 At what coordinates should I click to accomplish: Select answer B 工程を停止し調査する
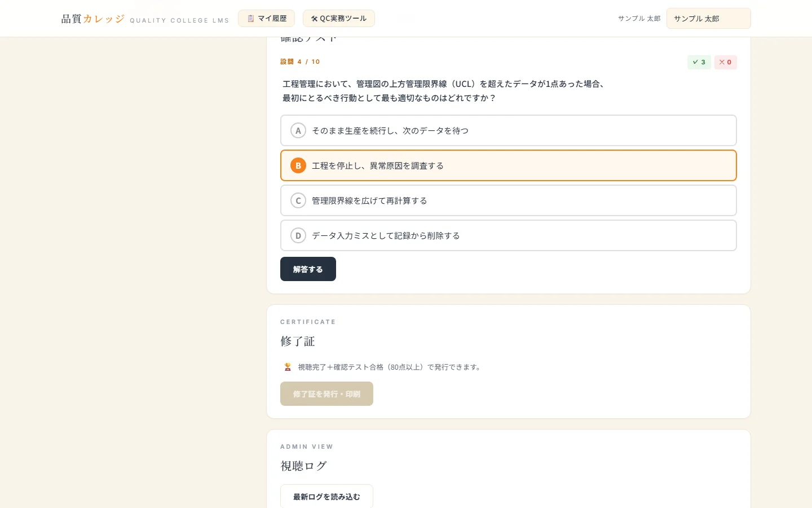pos(508,165)
